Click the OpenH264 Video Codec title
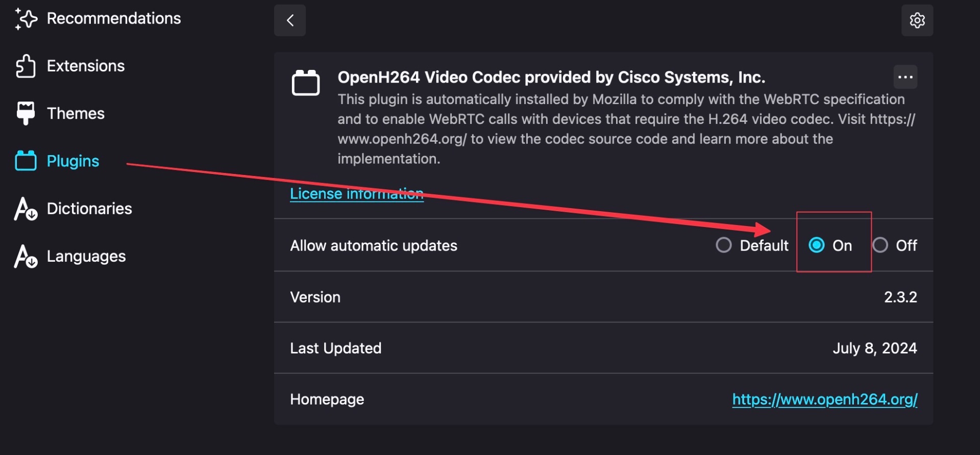980x455 pixels. point(551,77)
